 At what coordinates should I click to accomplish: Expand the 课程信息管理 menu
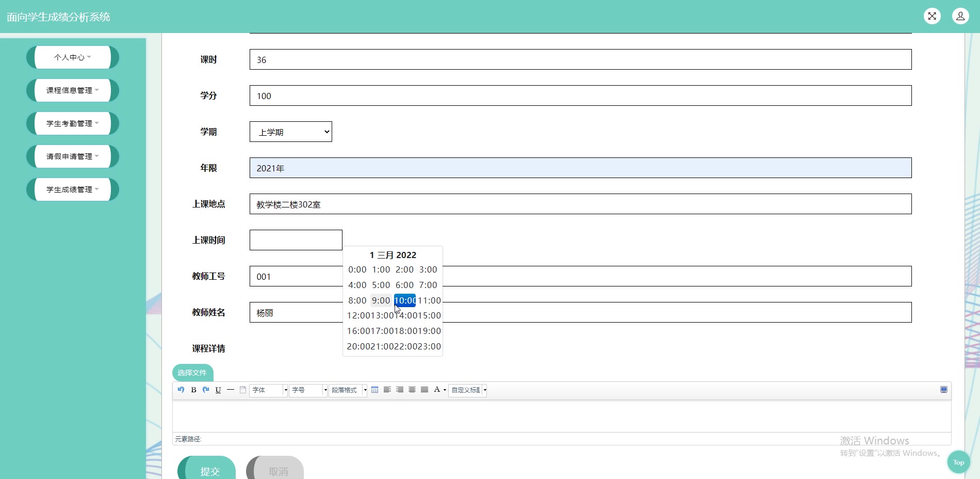(73, 90)
